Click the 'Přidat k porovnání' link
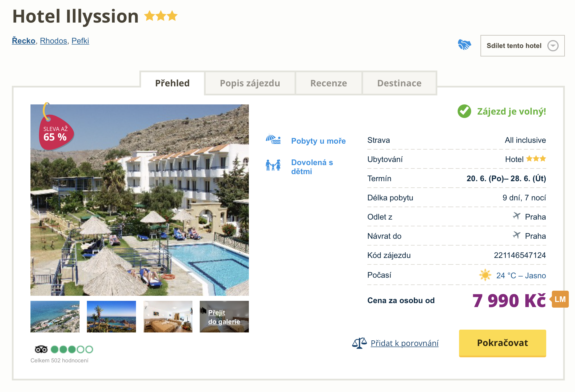Screen dimensions: 575x392 (x=404, y=343)
